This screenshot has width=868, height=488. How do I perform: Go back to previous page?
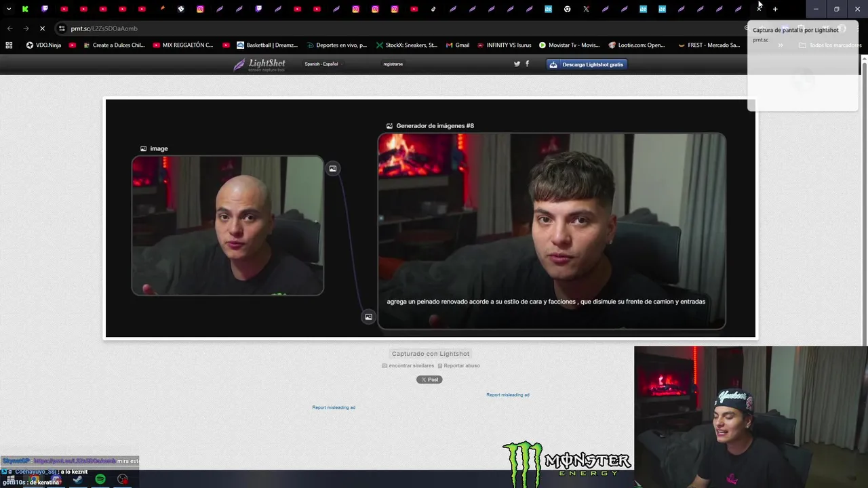pyautogui.click(x=9, y=28)
